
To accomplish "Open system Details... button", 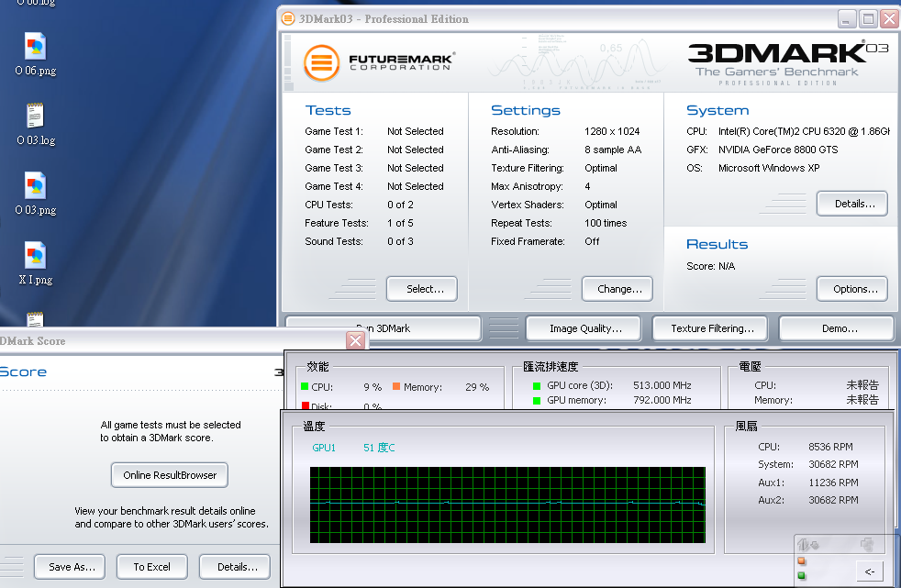I will 852,204.
